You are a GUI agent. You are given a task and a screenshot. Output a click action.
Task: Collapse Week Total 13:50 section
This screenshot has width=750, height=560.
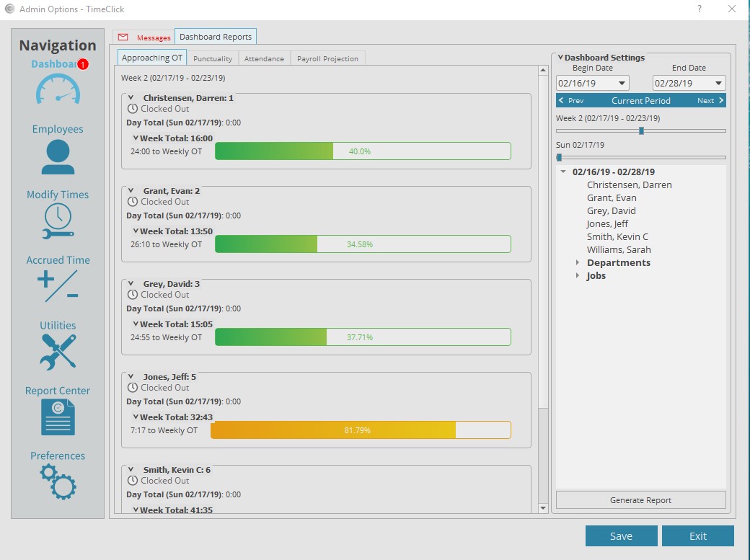(136, 231)
